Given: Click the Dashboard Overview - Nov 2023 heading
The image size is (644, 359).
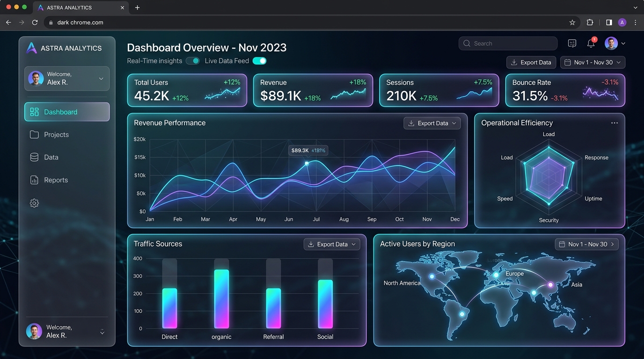Looking at the screenshot, I should [x=207, y=48].
